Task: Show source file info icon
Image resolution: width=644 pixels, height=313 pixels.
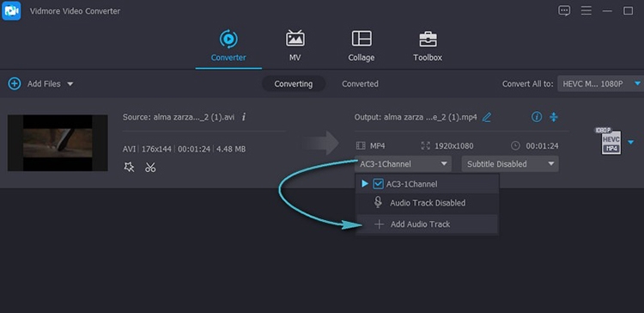Action: click(244, 117)
